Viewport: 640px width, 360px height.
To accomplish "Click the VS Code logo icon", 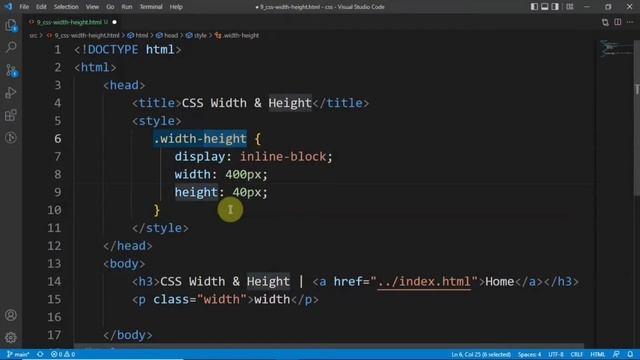I will coord(8,7).
